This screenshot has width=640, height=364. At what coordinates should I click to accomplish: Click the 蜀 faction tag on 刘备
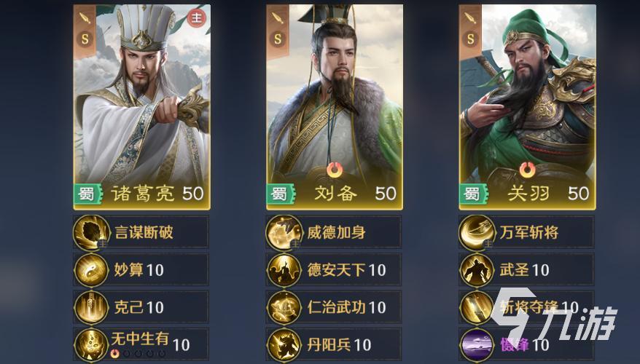tap(281, 194)
